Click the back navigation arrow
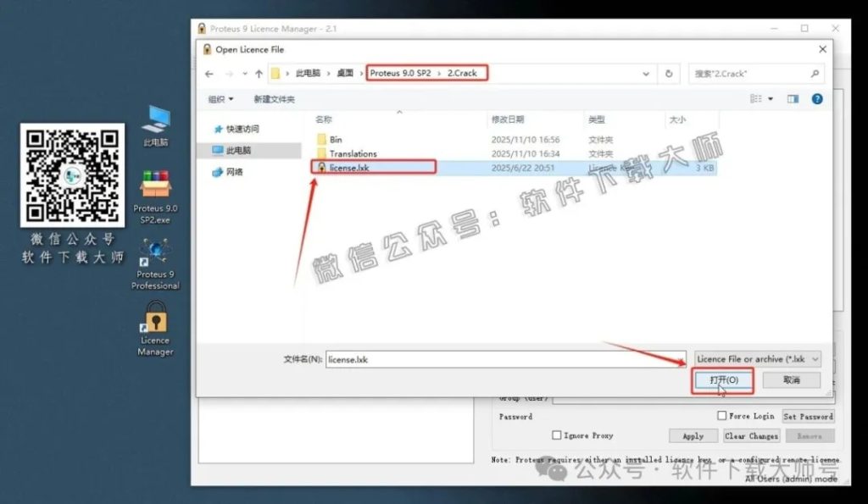Viewport: 868px width, 504px height. coord(209,74)
